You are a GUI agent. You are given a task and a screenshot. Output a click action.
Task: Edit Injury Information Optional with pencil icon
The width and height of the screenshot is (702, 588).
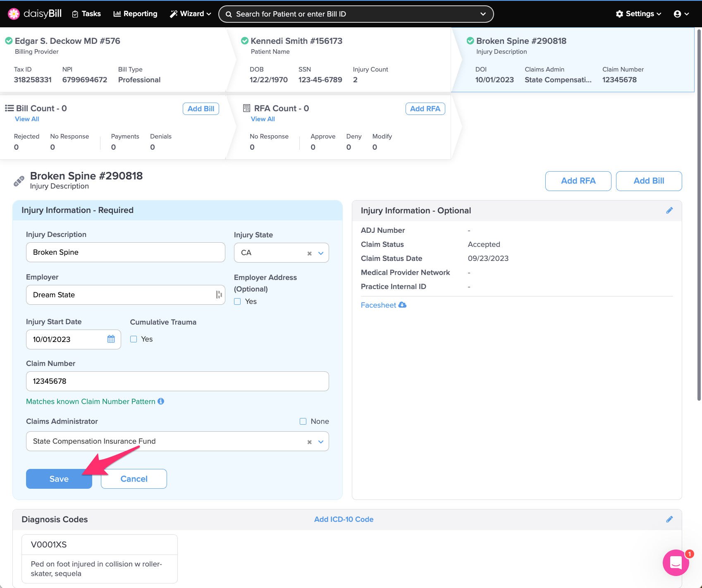click(x=669, y=210)
